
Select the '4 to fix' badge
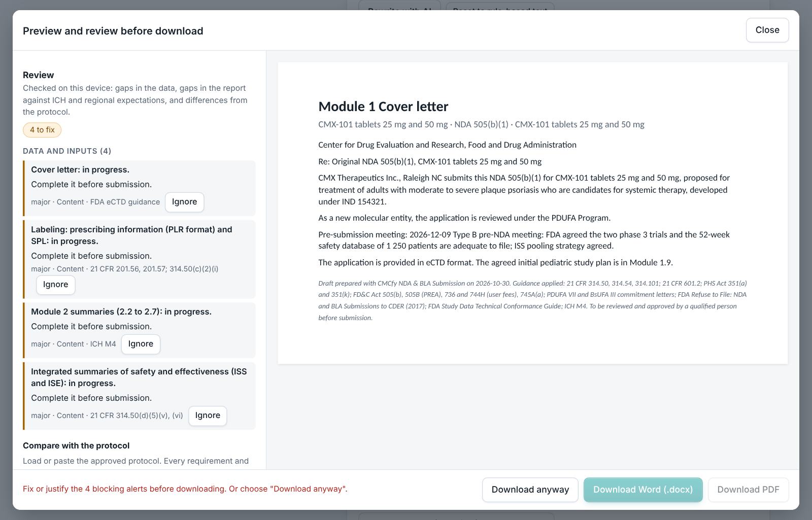42,130
